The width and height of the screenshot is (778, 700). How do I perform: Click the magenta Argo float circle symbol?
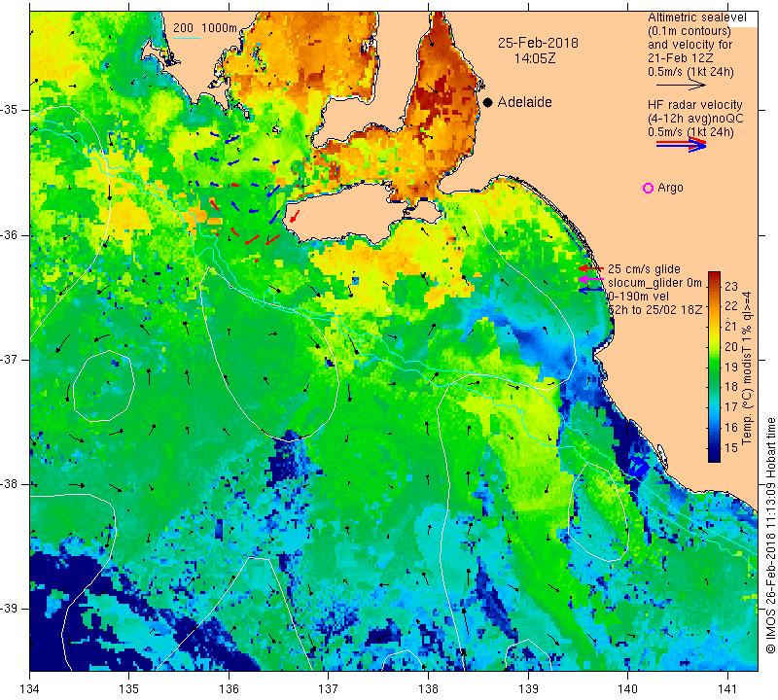tap(648, 188)
